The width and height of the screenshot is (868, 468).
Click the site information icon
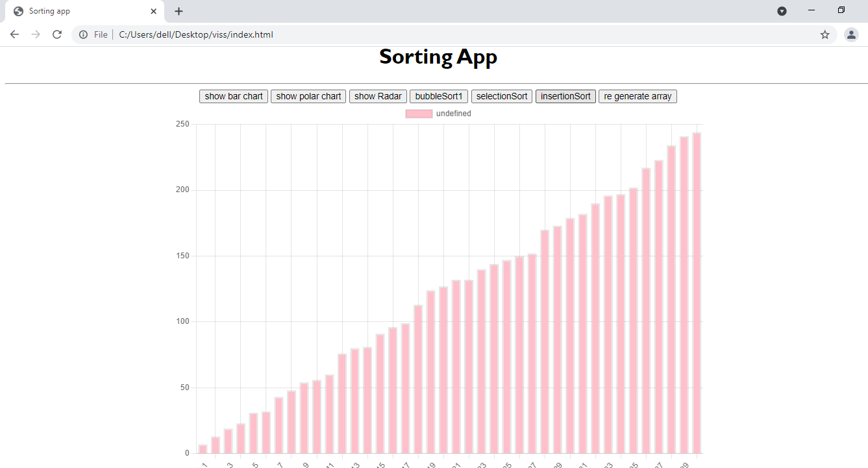click(x=83, y=34)
